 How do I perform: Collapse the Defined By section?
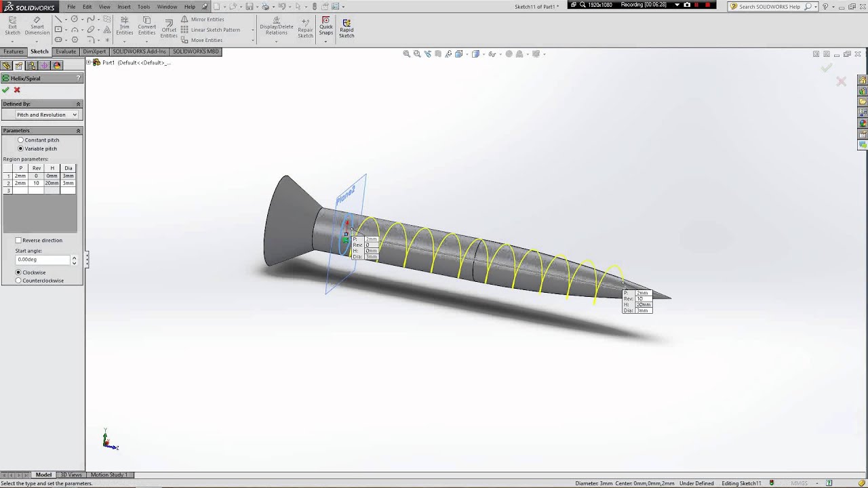click(78, 104)
